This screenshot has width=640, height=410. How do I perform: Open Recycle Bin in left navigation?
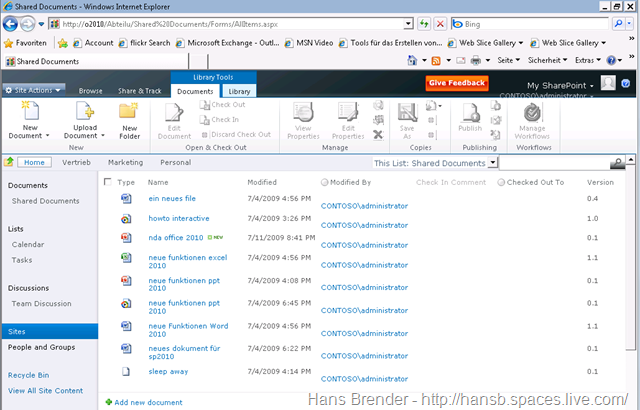tap(28, 376)
